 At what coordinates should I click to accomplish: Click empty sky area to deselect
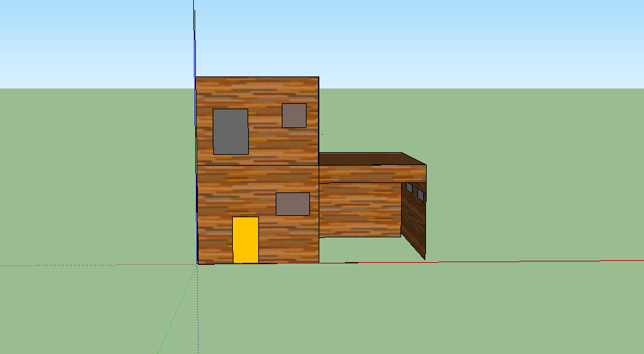470,40
